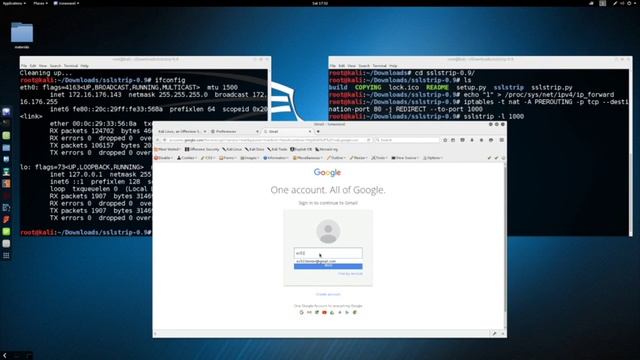Reload the page via address bar icon
Viewport: 640px width, 360px height.
click(x=369, y=140)
